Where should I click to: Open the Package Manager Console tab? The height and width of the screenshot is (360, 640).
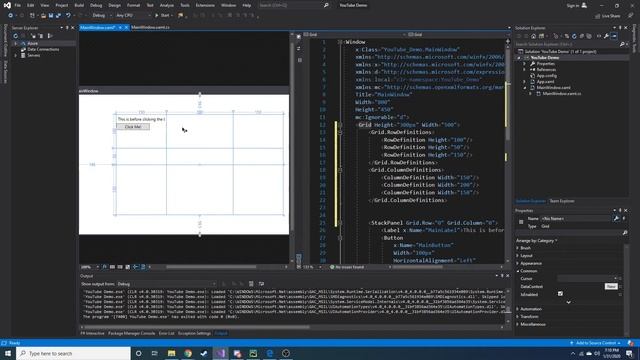[131, 333]
